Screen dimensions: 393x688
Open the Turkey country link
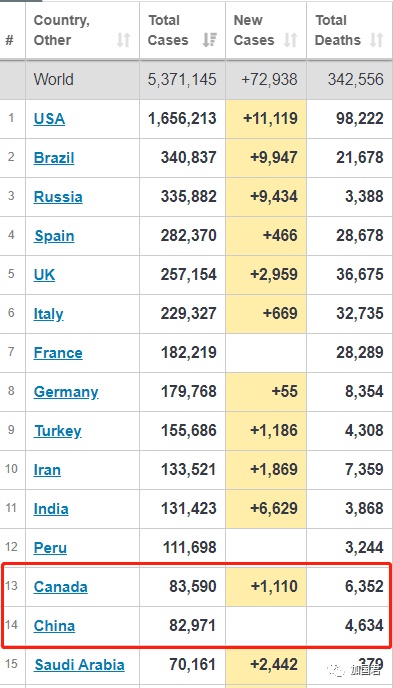tap(58, 431)
